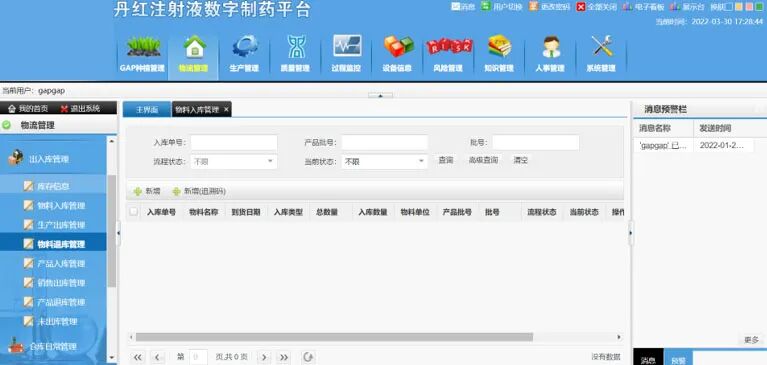Focus the 产品批号 input field

(x=384, y=142)
